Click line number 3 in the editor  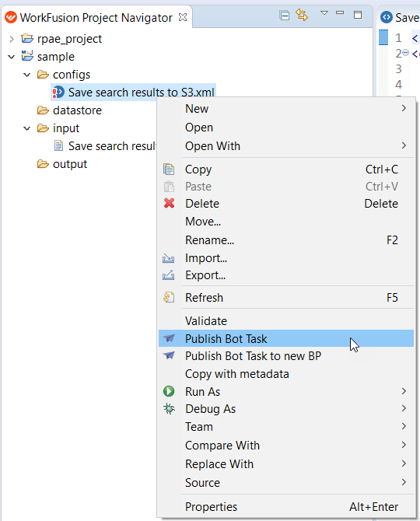click(398, 68)
